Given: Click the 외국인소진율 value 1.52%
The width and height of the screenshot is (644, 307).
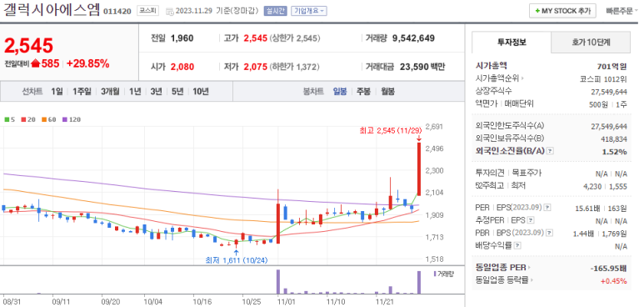Looking at the screenshot, I should pos(615,152).
